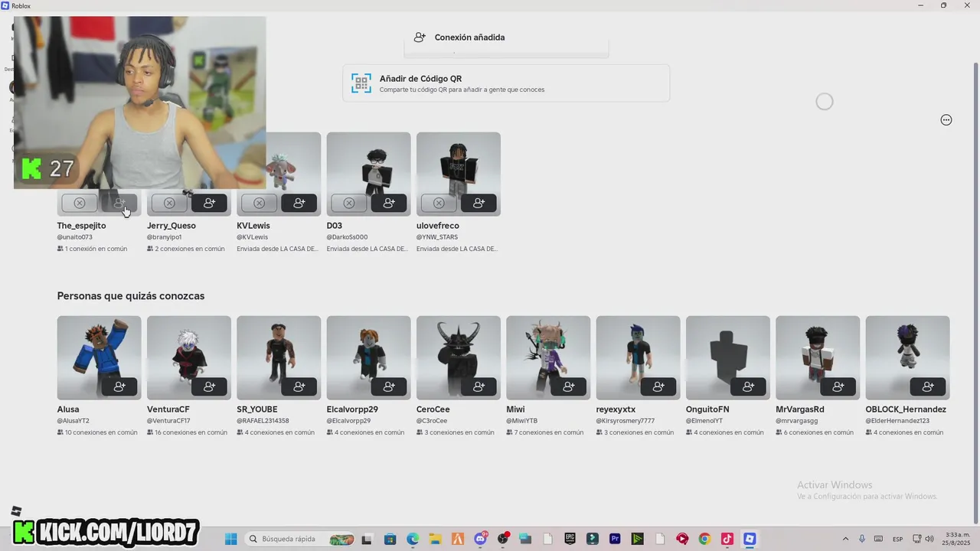Image resolution: width=980 pixels, height=551 pixels.
Task: Click the @DarkoSs000 username text
Action: click(x=348, y=237)
